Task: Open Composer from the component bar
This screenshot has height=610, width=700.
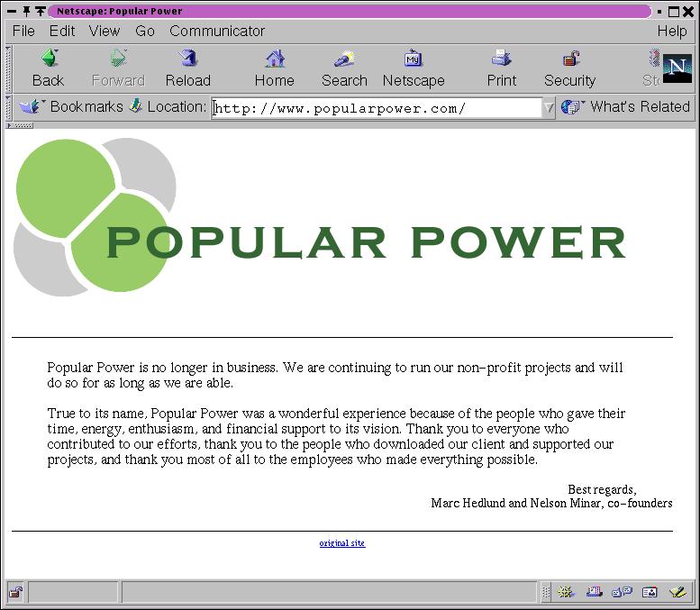Action: tap(677, 593)
